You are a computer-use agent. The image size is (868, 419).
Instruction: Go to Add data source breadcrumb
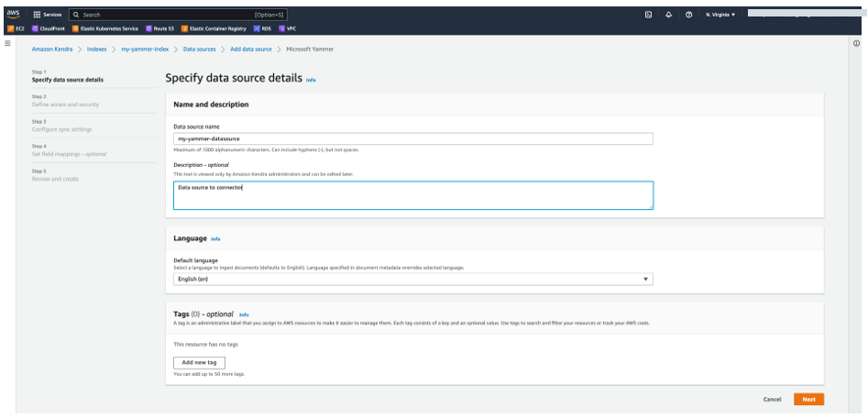[x=251, y=50]
